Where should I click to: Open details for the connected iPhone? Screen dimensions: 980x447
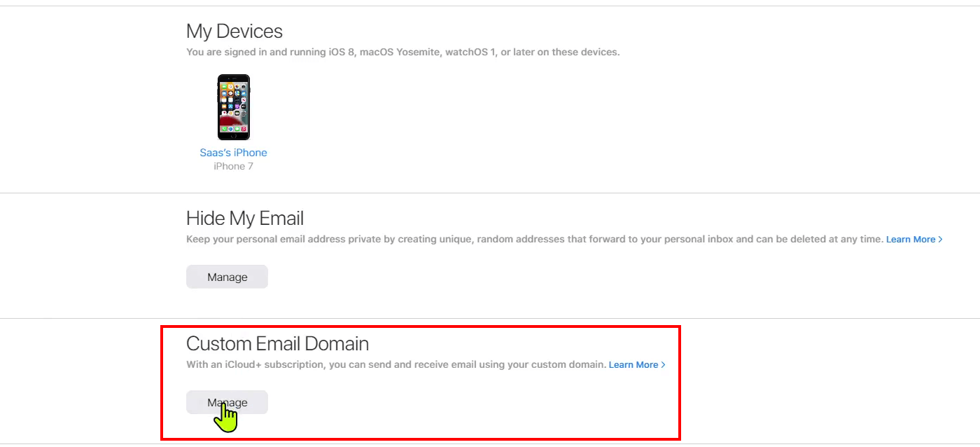[x=233, y=152]
